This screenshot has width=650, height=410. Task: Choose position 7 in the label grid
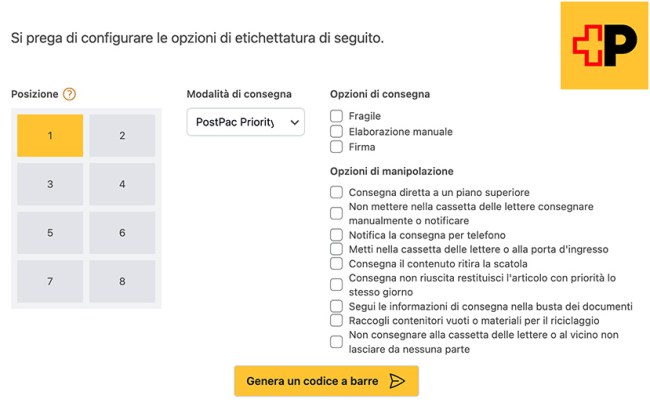[x=50, y=281]
